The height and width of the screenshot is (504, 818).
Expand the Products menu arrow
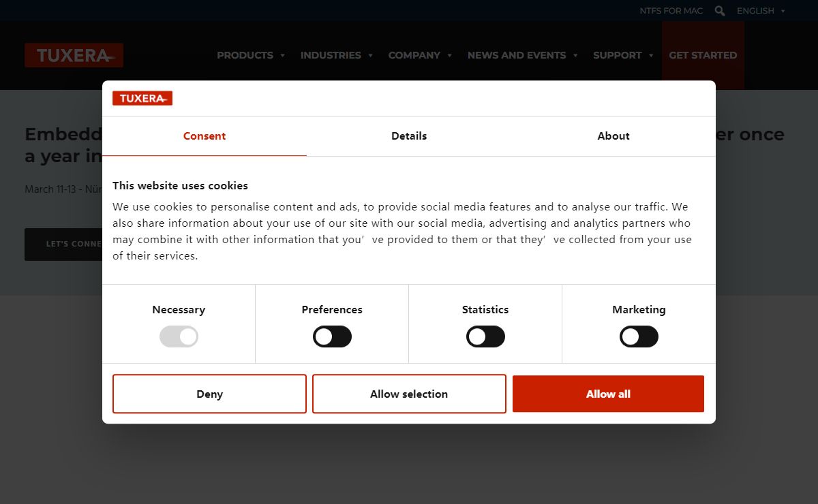click(x=282, y=56)
